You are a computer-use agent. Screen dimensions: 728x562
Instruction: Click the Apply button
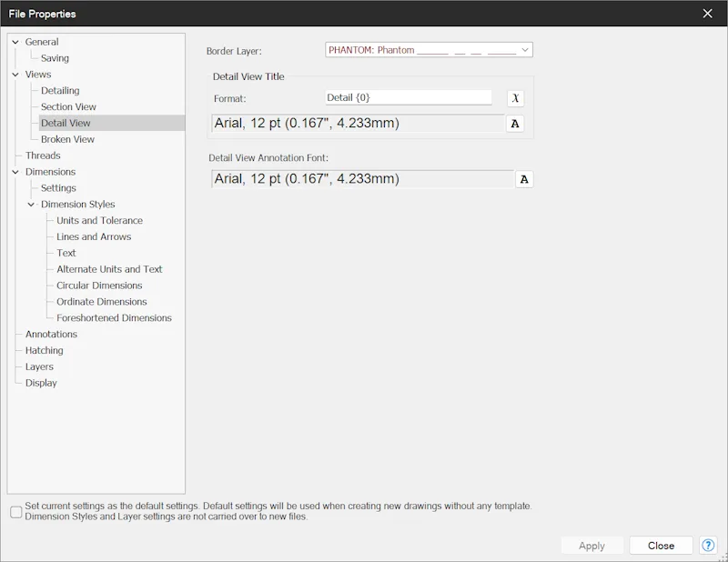tap(592, 546)
